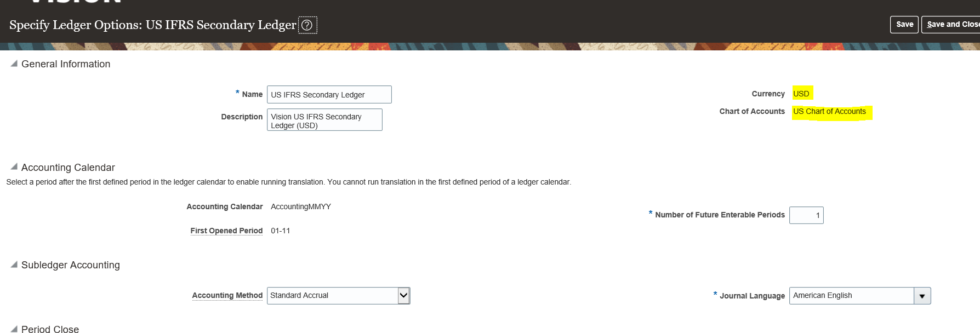The height and width of the screenshot is (333, 980).
Task: Click the highlighted USD currency value
Action: (801, 94)
